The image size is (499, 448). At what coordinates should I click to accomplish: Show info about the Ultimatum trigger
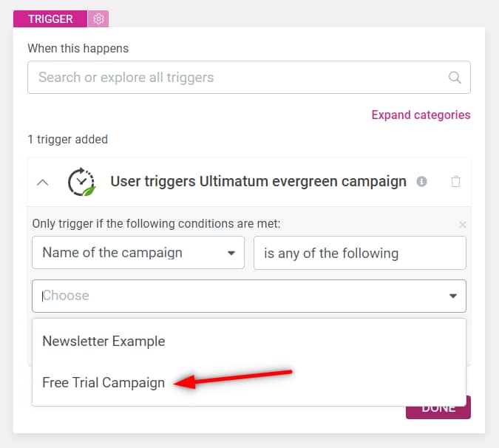pos(421,181)
